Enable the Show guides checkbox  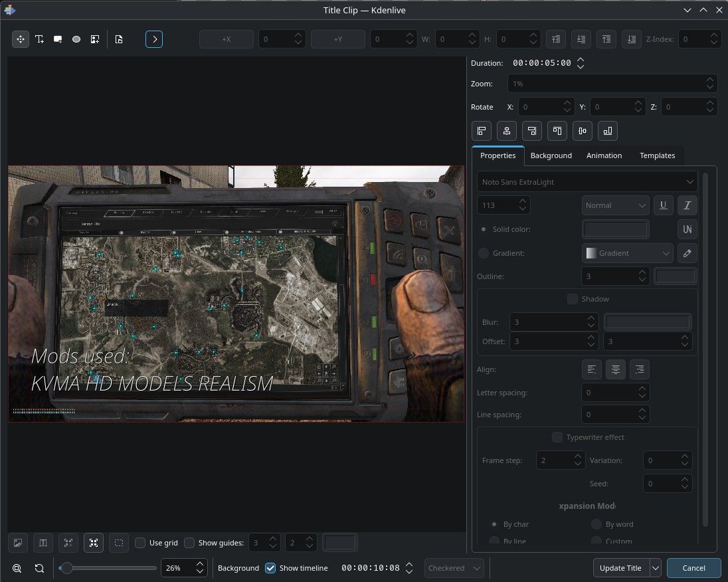coord(189,543)
